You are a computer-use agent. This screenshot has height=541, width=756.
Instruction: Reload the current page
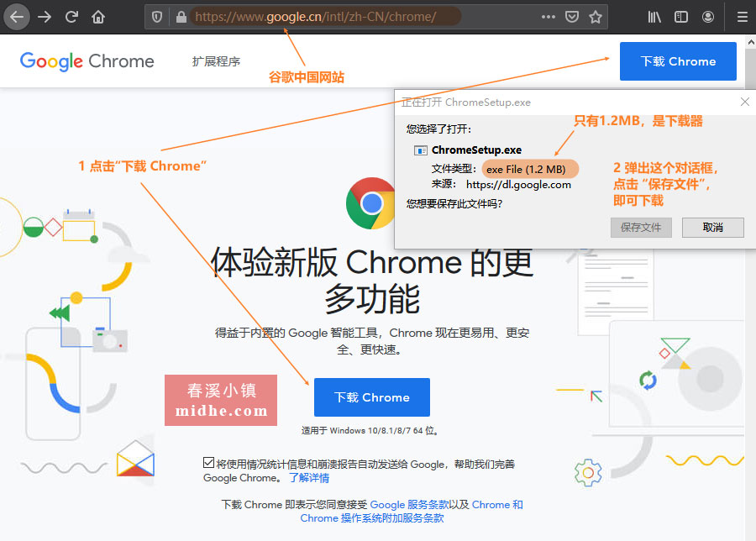72,17
